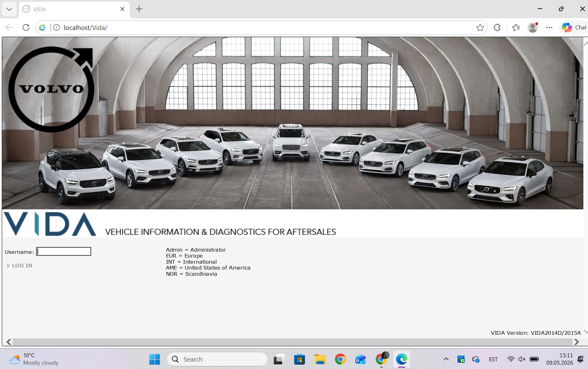Close the VIDA tab
The image size is (588, 369).
click(122, 9)
